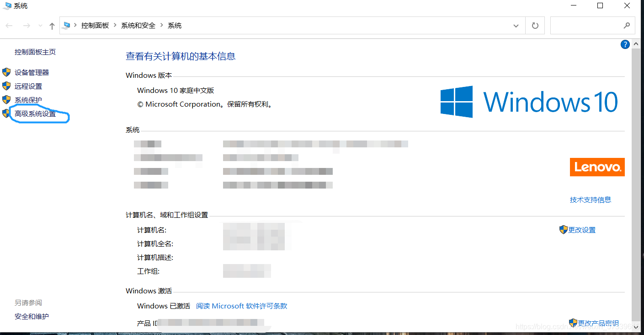Click the computer icon in the address bar

click(x=66, y=26)
